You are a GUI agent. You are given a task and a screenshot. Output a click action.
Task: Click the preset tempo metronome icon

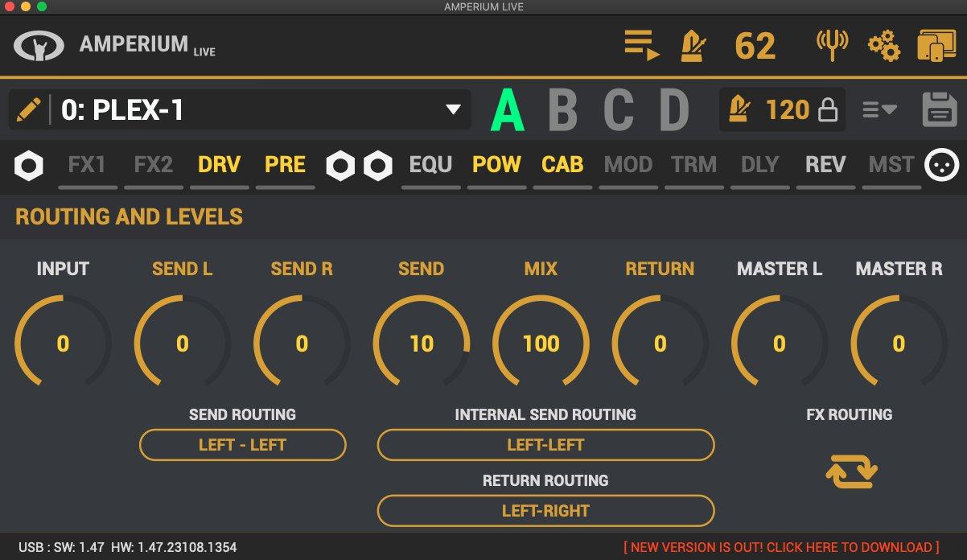[x=739, y=109]
